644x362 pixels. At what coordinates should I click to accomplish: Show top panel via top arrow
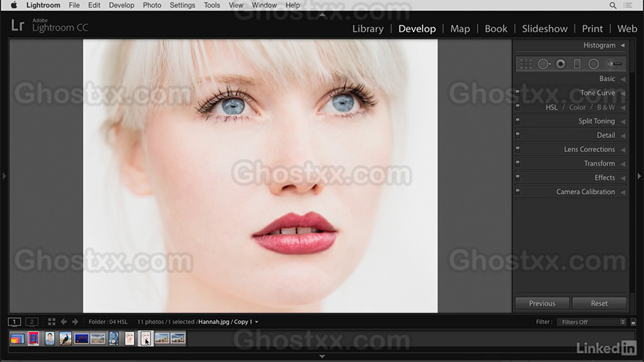tap(322, 15)
